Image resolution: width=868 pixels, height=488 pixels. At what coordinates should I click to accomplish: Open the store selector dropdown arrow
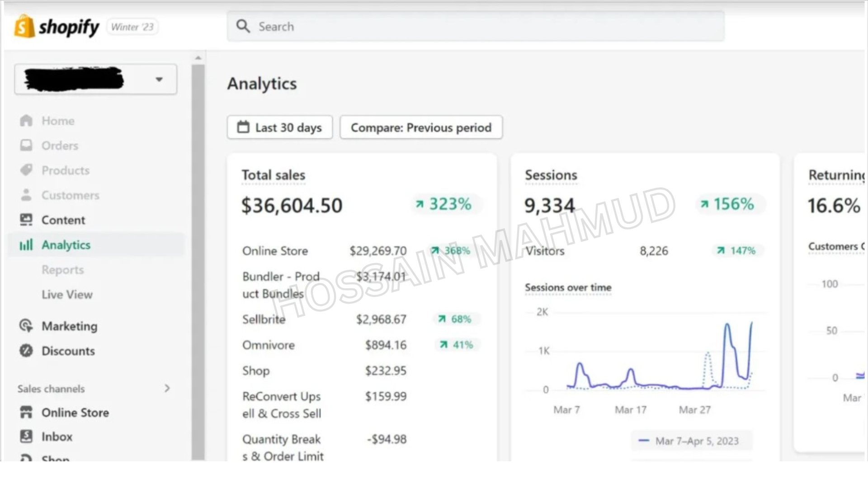pyautogui.click(x=159, y=80)
